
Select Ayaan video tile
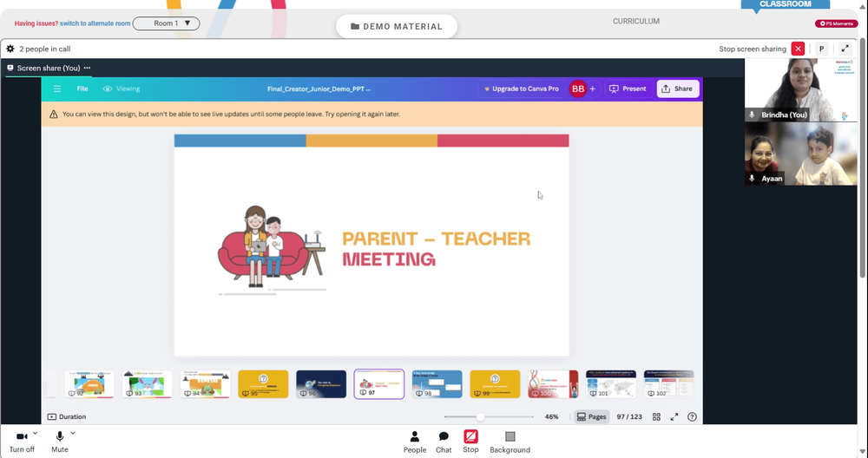click(800, 154)
